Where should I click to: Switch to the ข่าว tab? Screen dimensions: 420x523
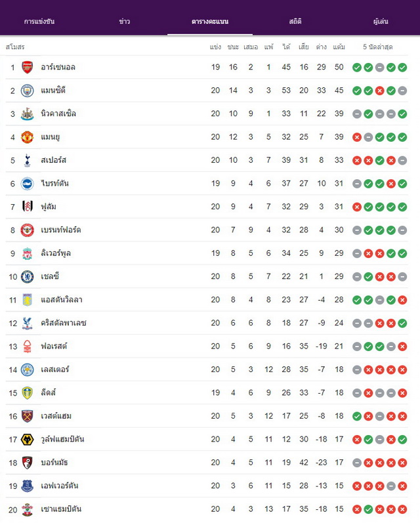(125, 22)
